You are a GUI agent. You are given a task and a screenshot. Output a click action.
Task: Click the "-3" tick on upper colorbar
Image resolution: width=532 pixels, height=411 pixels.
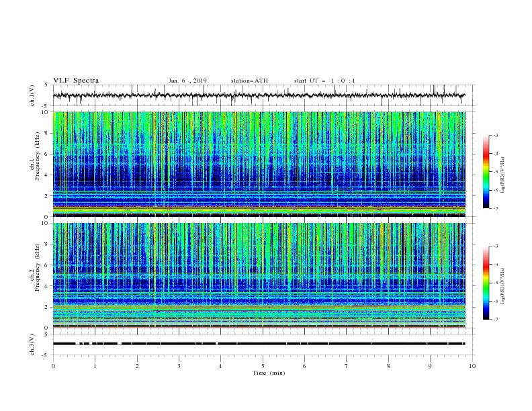[x=495, y=135]
